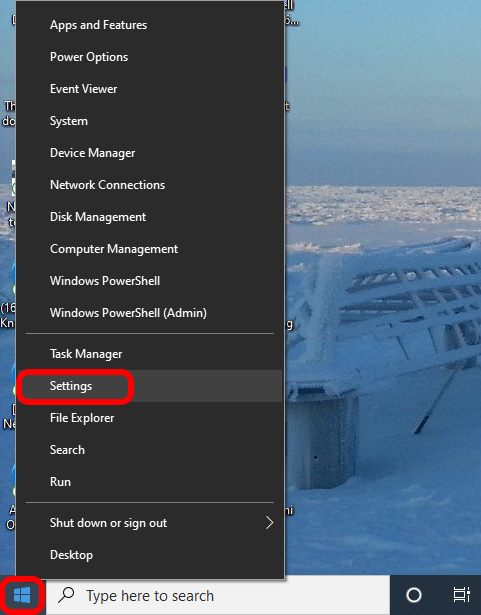
Task: Click the 'Type here to search' field
Action: 218,595
